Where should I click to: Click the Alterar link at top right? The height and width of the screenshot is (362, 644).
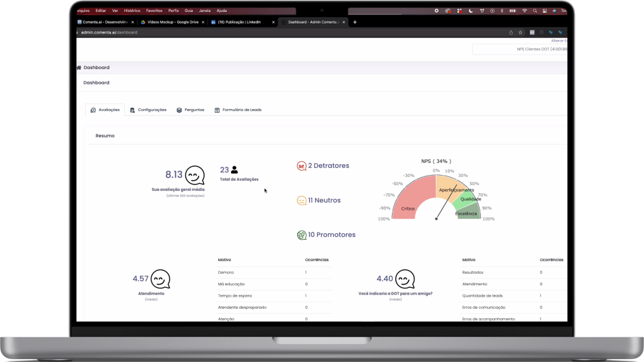(x=559, y=41)
